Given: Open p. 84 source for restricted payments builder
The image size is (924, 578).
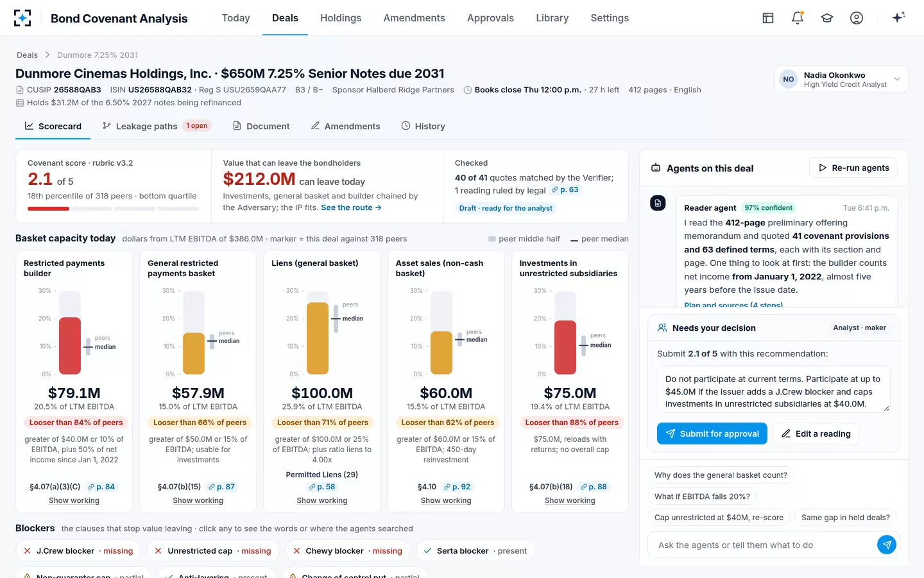Looking at the screenshot, I should pyautogui.click(x=101, y=487).
